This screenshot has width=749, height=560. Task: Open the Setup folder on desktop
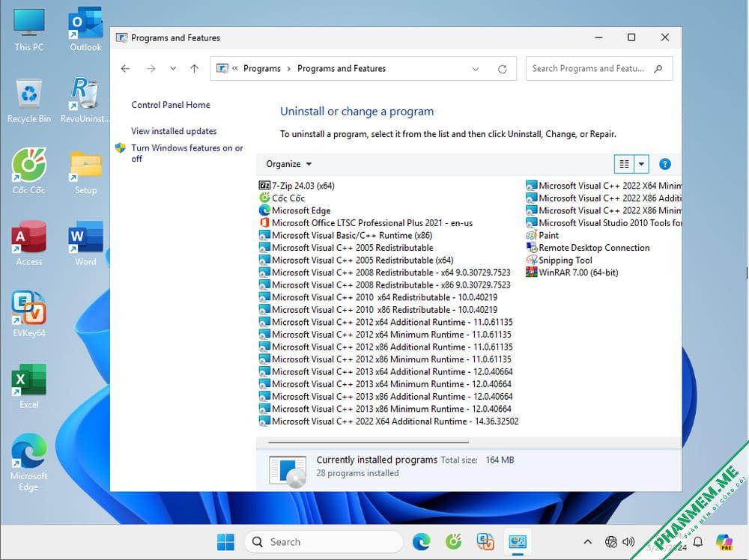click(x=85, y=173)
